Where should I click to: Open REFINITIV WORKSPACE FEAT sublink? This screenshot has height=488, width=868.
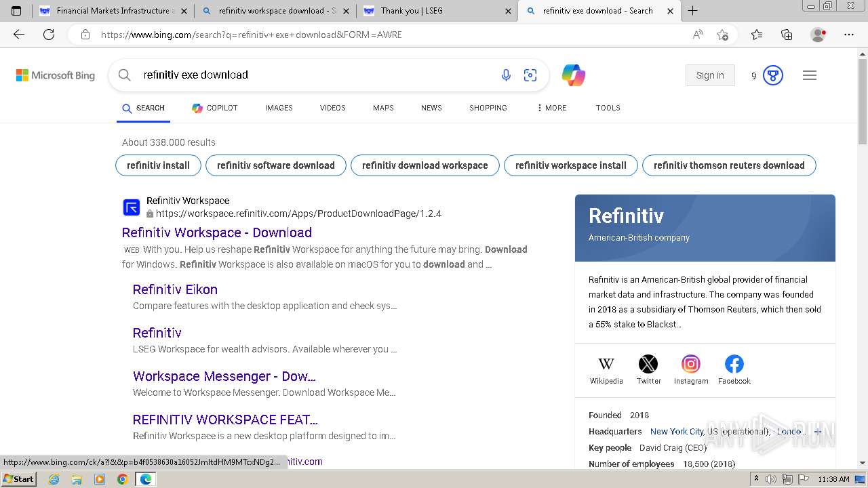click(x=225, y=420)
